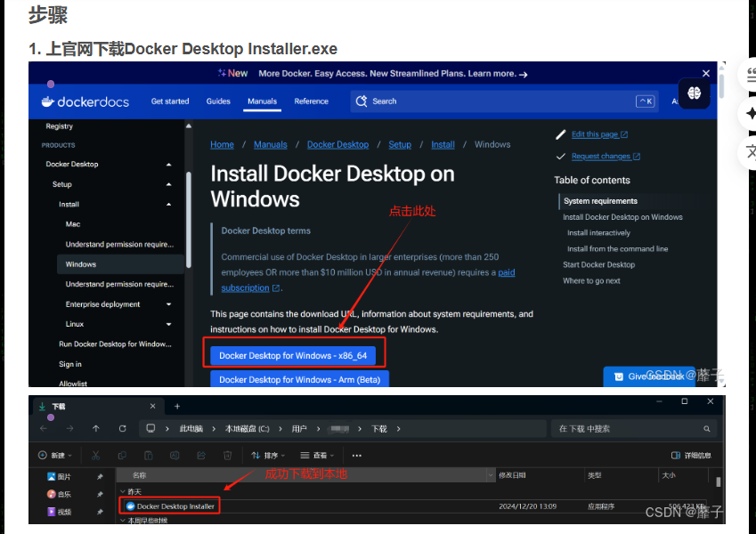Switch to the Reference menu in docs navbar
This screenshot has height=534, width=756.
(312, 101)
